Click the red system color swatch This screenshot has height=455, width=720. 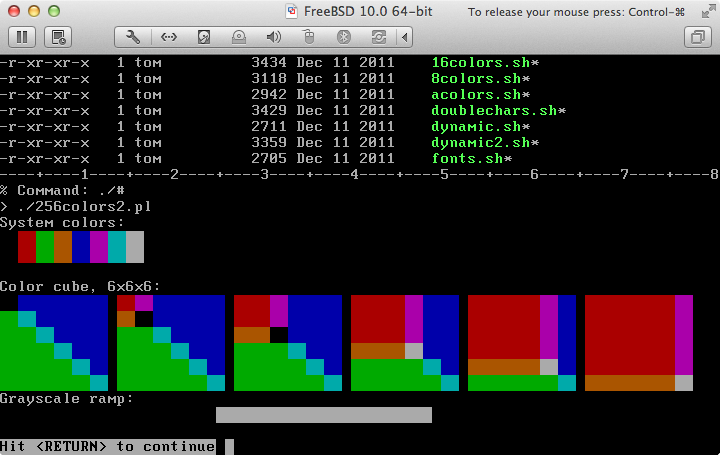point(27,247)
